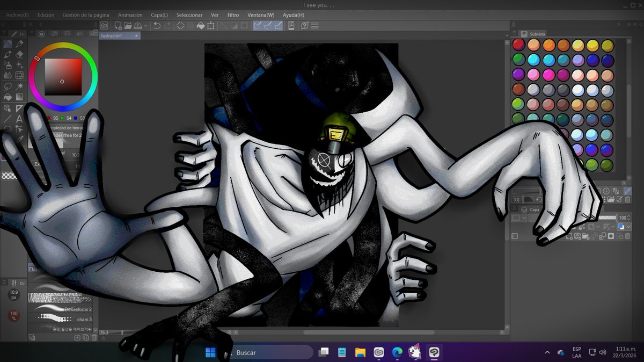
Task: Save the illustration with the Save icon
Action: pyautogui.click(x=138, y=25)
